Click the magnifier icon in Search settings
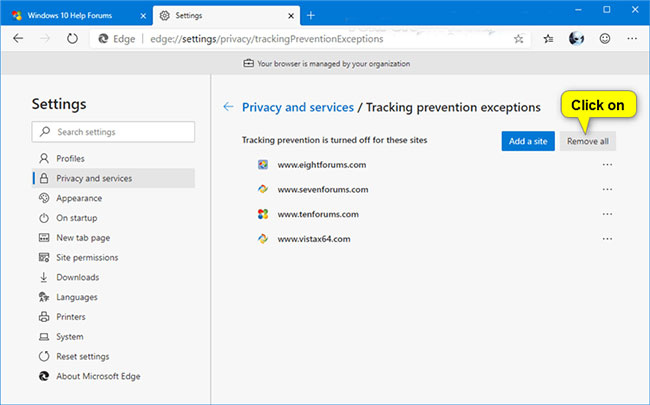 pos(45,132)
